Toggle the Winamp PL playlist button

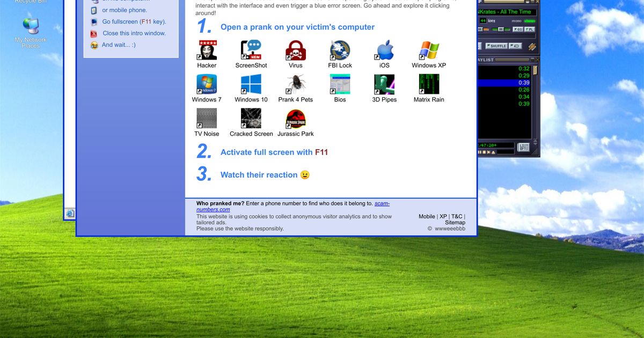pyautogui.click(x=530, y=30)
